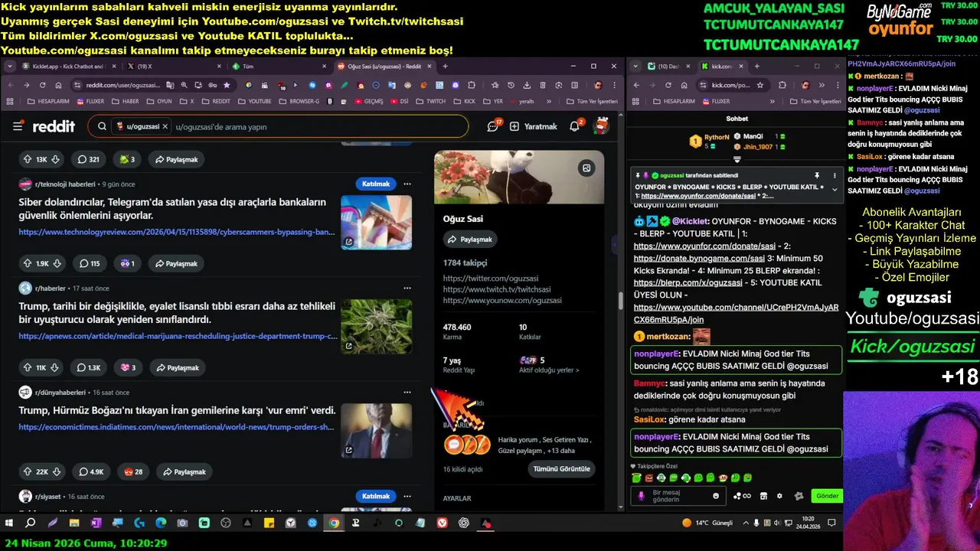Join r/teknoloji haberleri with Katılmak

(x=376, y=184)
